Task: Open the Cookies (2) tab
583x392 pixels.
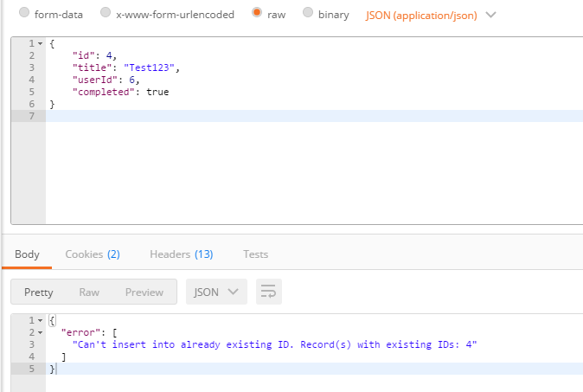Action: coord(93,254)
